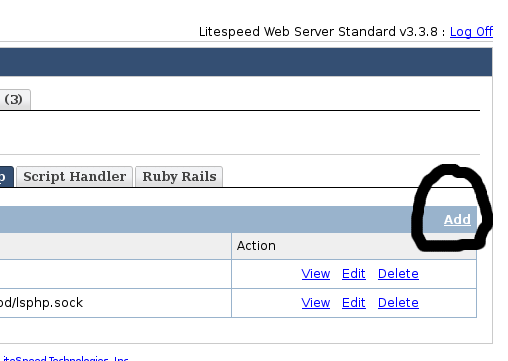Delete the lsphp.sock row entry
This screenshot has width=508, height=361.
point(398,303)
